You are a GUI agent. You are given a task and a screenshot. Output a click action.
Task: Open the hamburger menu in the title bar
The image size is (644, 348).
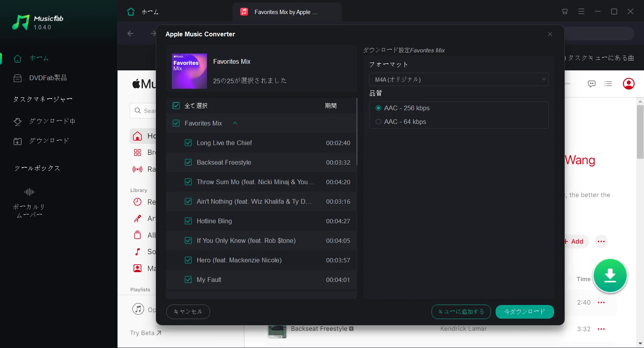pyautogui.click(x=581, y=12)
